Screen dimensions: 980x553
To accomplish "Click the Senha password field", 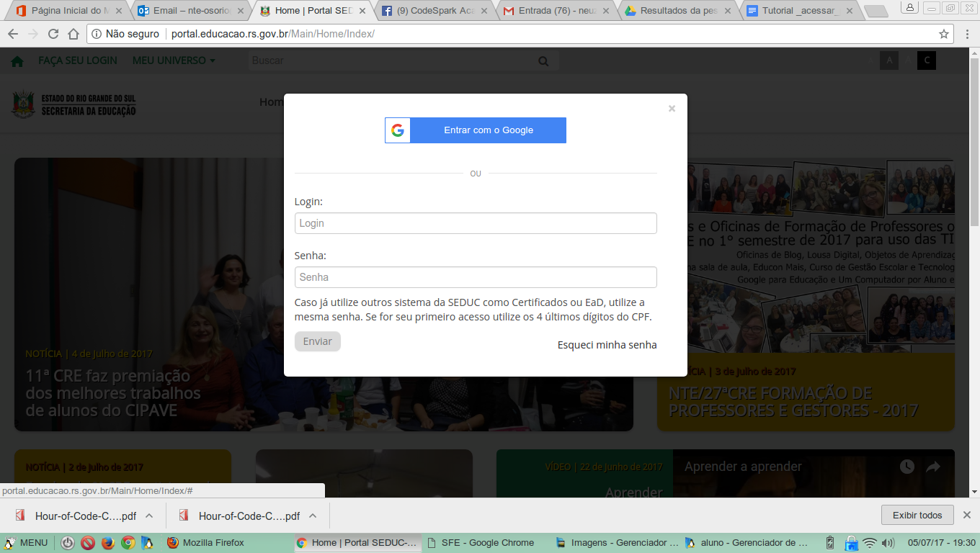I will click(x=476, y=277).
